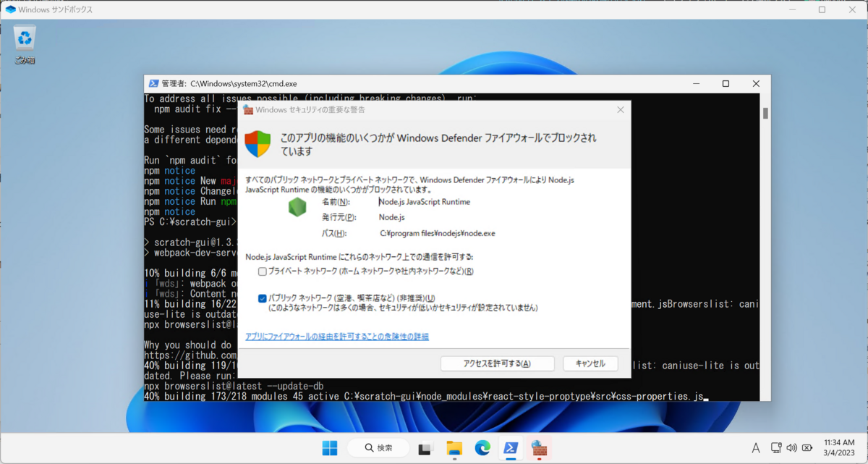Close the Windows Security alert dialog

620,110
